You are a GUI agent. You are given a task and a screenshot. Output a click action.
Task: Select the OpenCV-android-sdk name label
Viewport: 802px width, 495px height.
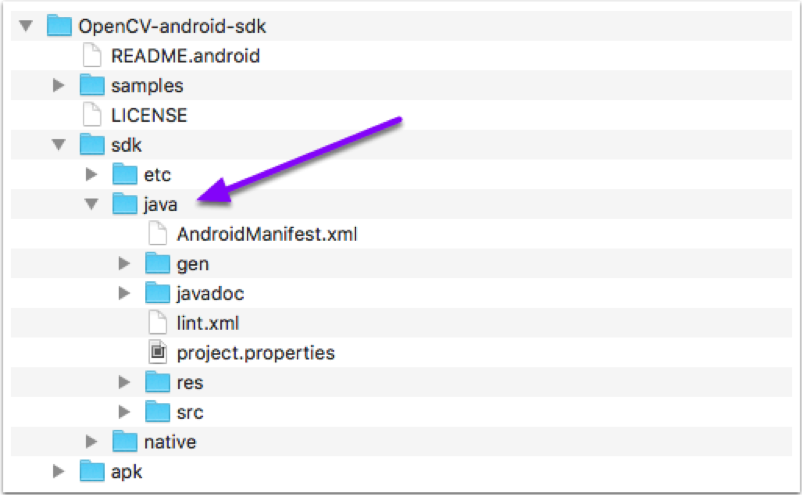pos(172,26)
